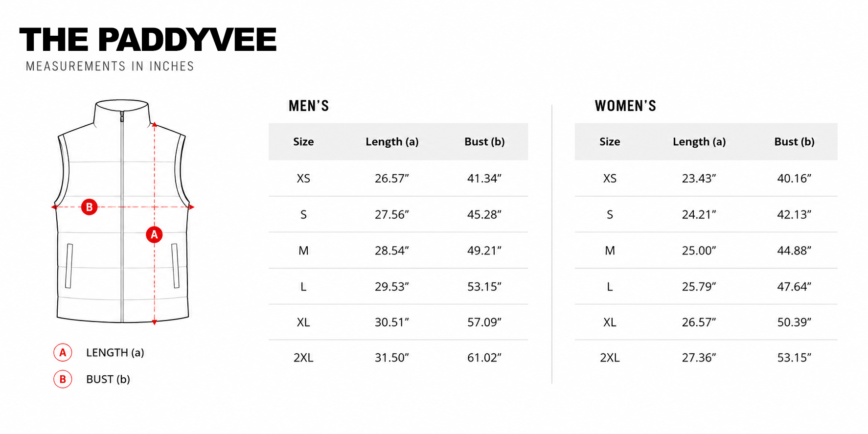This screenshot has width=868, height=434.
Task: Click the red B marker on the vest
Action: (89, 207)
